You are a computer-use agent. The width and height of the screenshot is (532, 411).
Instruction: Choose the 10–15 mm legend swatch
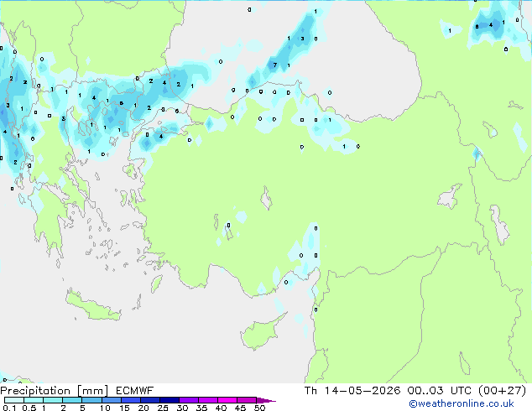112,400
